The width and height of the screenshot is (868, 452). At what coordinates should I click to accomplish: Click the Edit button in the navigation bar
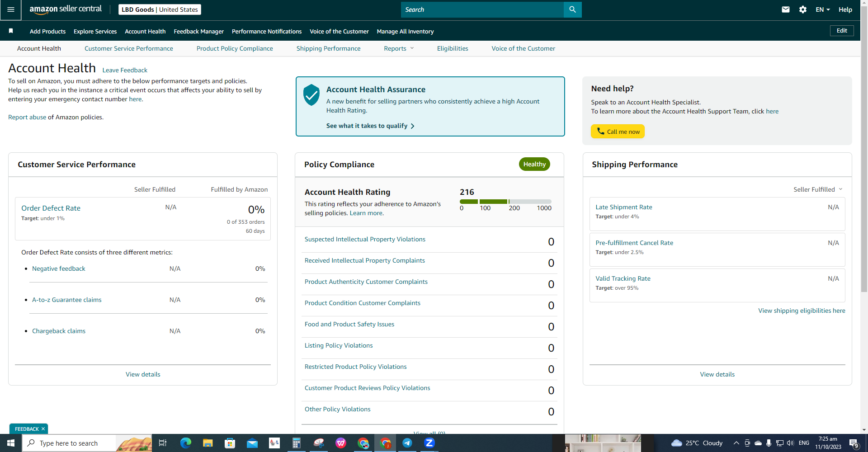842,30
